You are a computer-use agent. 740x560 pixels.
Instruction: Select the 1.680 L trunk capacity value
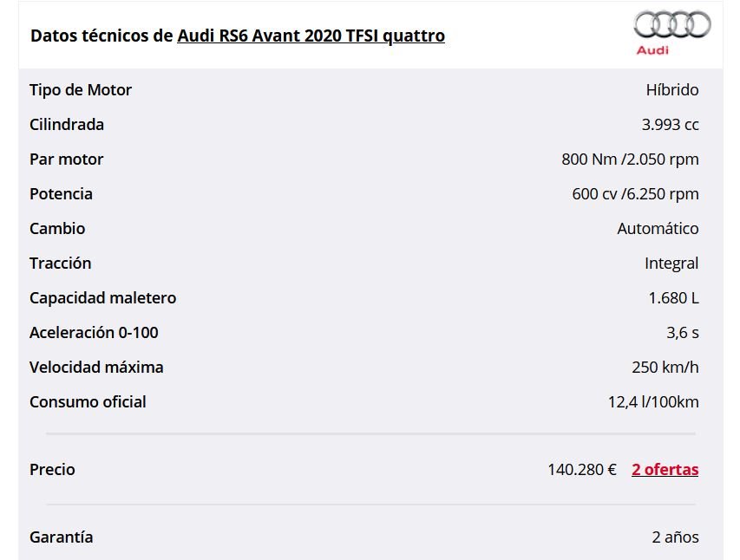click(673, 298)
